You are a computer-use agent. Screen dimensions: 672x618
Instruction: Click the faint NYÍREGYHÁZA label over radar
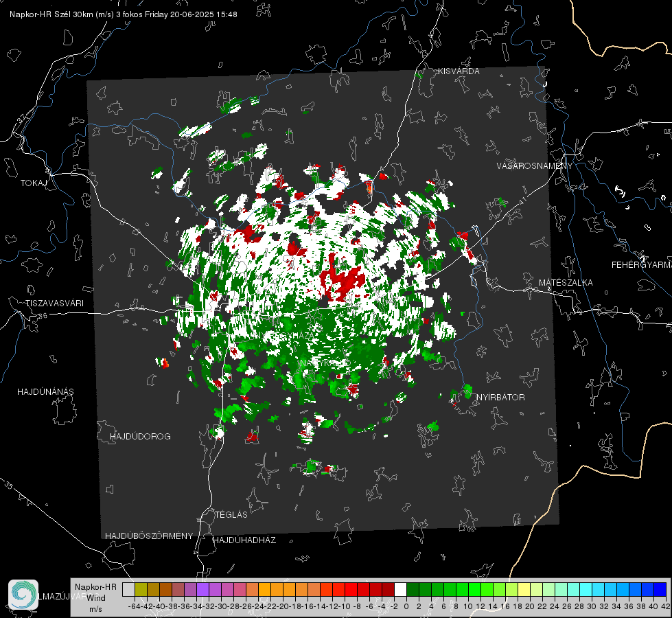[283, 334]
